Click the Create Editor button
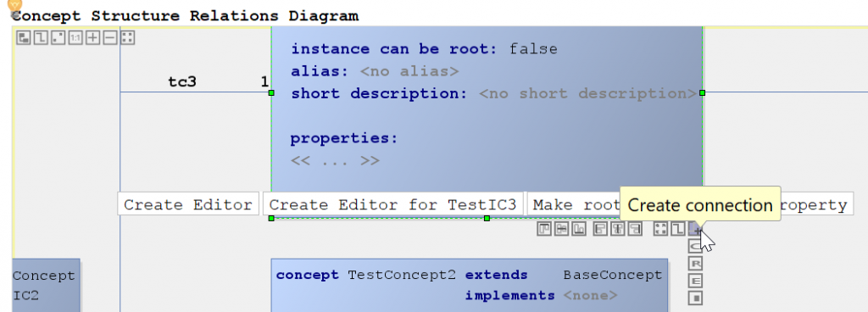This screenshot has width=868, height=312. [x=188, y=204]
